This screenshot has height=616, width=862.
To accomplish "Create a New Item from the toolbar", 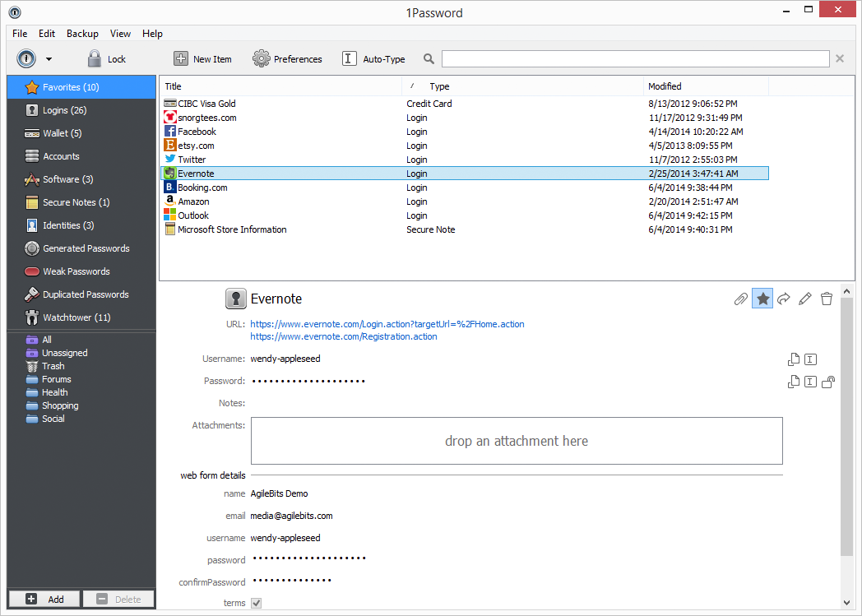I will pos(202,58).
